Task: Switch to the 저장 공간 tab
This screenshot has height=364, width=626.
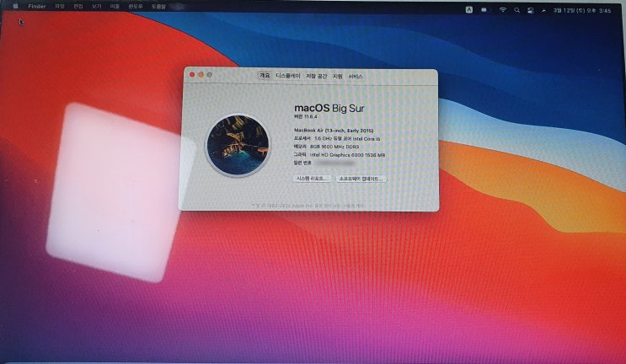Action: pyautogui.click(x=317, y=76)
